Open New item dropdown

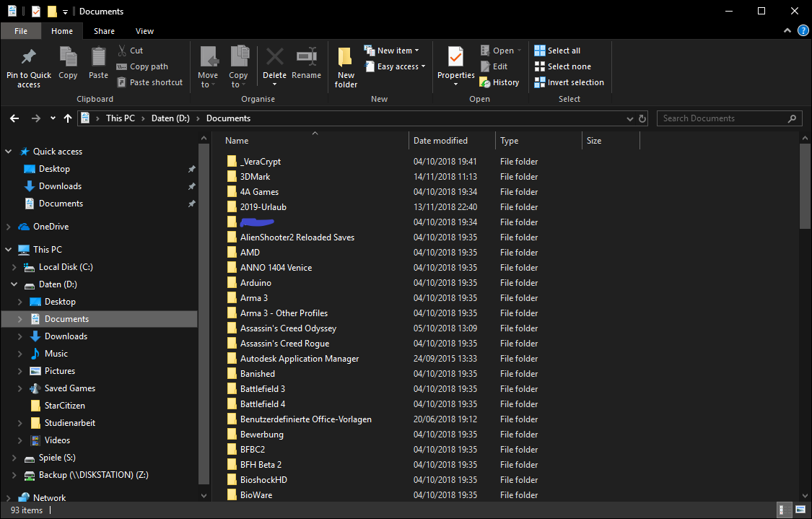(392, 51)
